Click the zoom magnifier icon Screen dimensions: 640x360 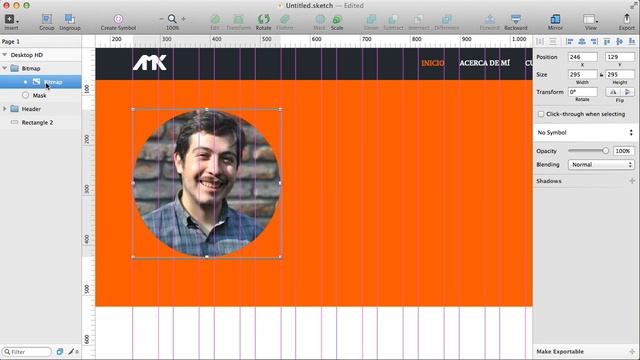click(x=172, y=19)
